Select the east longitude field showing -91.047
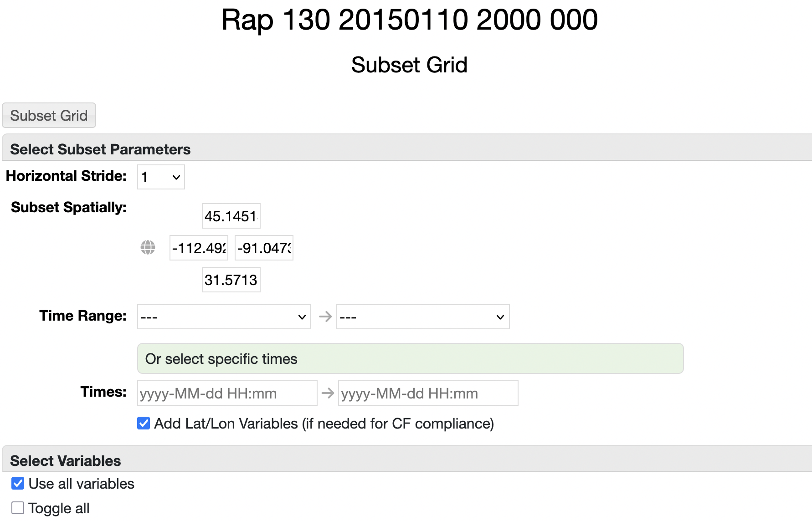This screenshot has width=812, height=521. pos(264,248)
